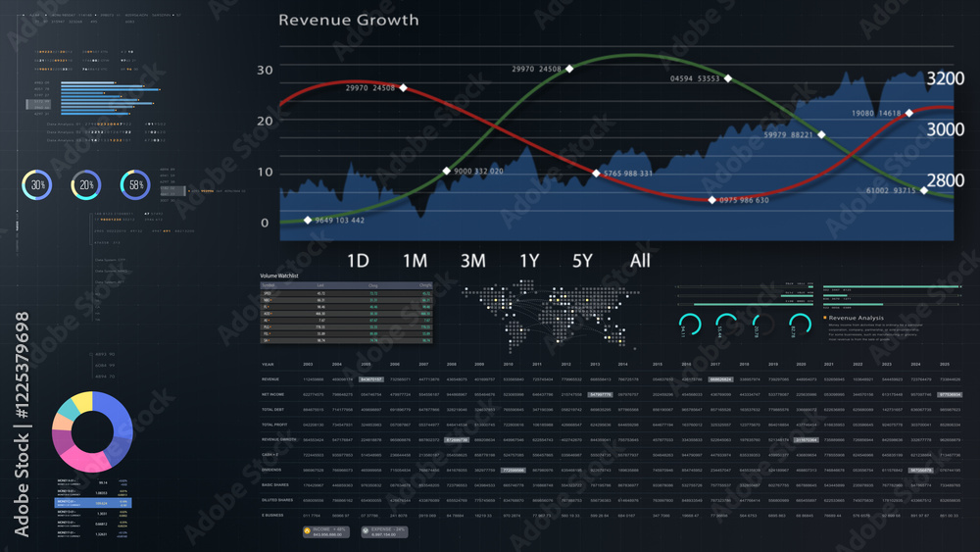Select data point 61002 93715

tap(924, 190)
